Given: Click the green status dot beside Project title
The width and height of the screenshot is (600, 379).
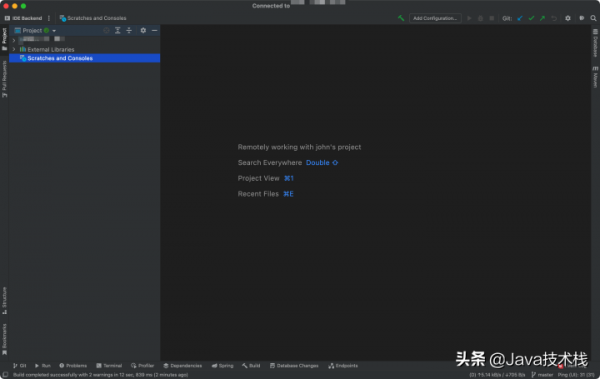Looking at the screenshot, I should coord(46,30).
